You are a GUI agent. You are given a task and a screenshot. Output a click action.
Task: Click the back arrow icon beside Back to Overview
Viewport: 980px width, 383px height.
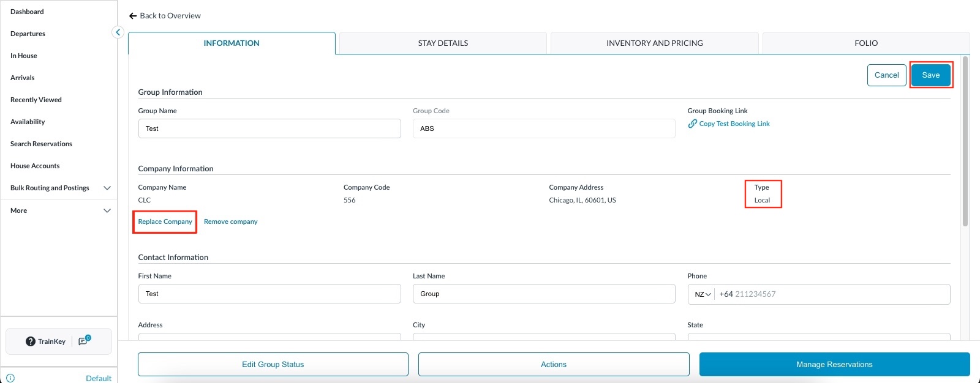132,16
